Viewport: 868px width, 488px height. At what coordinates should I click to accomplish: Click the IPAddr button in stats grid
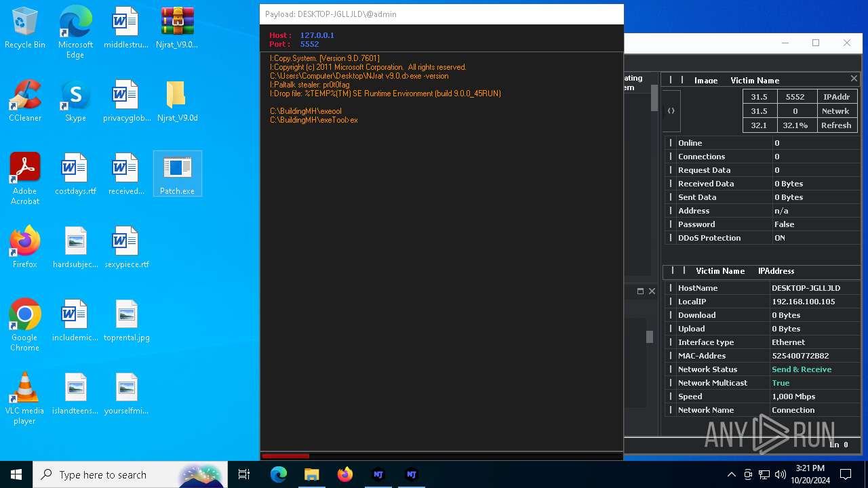(x=836, y=97)
